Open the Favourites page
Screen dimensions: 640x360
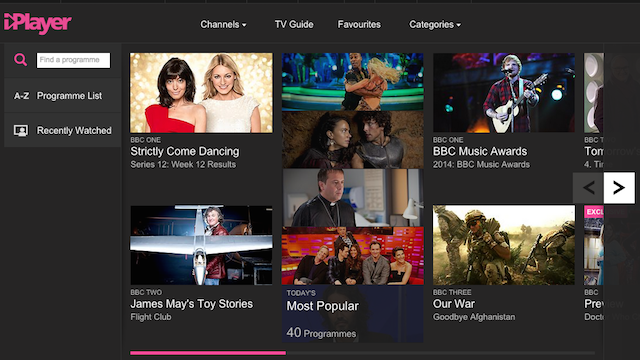(x=359, y=24)
